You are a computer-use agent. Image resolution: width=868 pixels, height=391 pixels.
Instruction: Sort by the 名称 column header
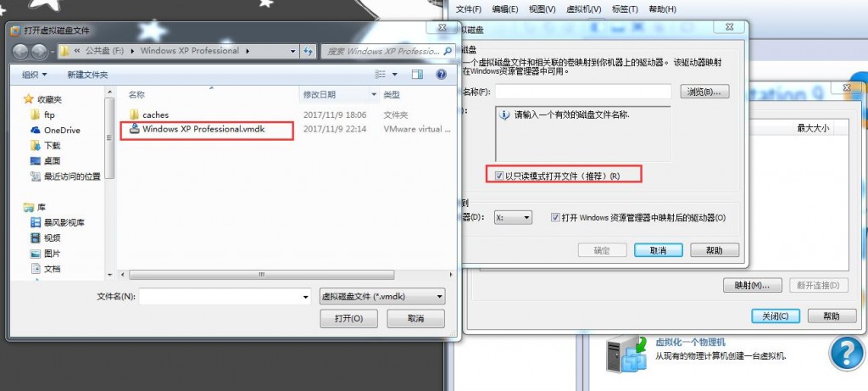click(136, 95)
